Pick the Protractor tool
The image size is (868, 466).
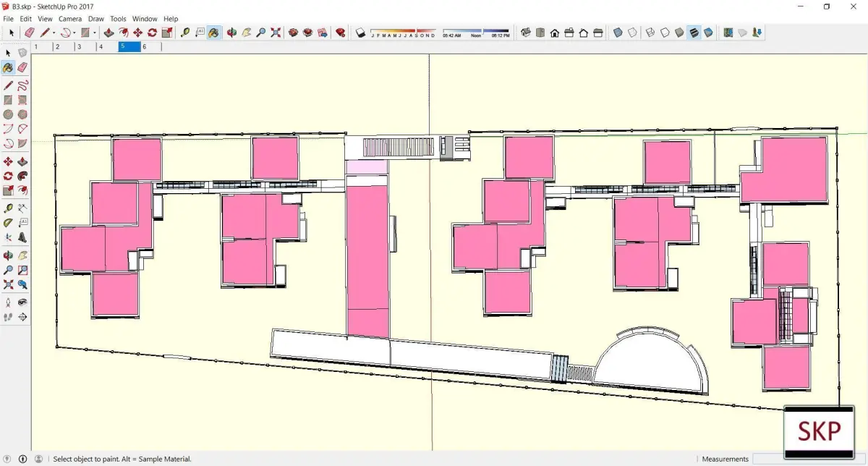tap(8, 222)
